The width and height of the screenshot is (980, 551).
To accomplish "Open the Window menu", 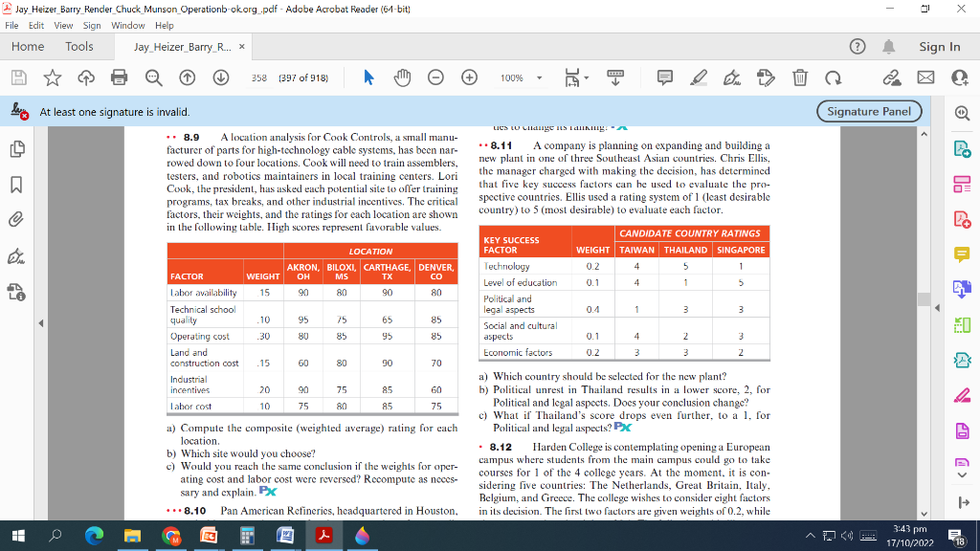I will (x=128, y=26).
